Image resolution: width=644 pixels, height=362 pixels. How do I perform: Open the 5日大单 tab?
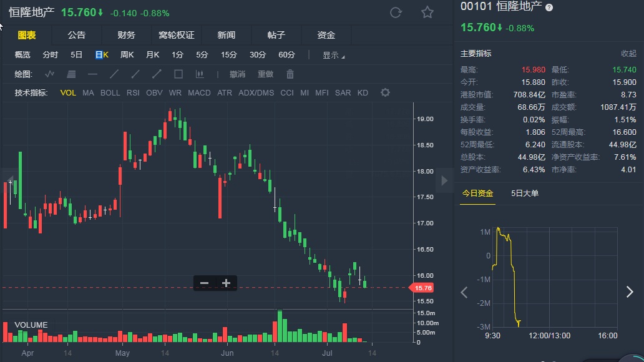(524, 193)
